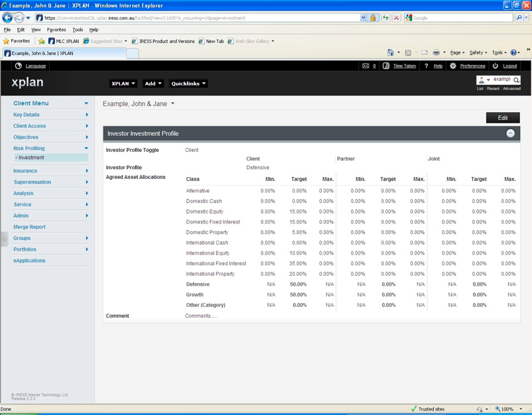
Task: Click the Language globe icon
Action: pos(19,66)
